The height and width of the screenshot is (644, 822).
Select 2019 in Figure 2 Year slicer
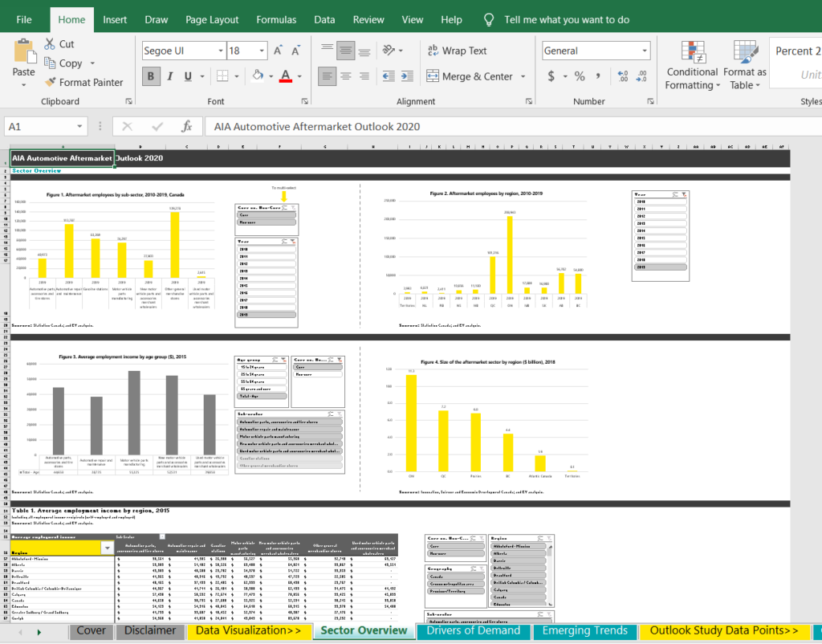point(659,267)
